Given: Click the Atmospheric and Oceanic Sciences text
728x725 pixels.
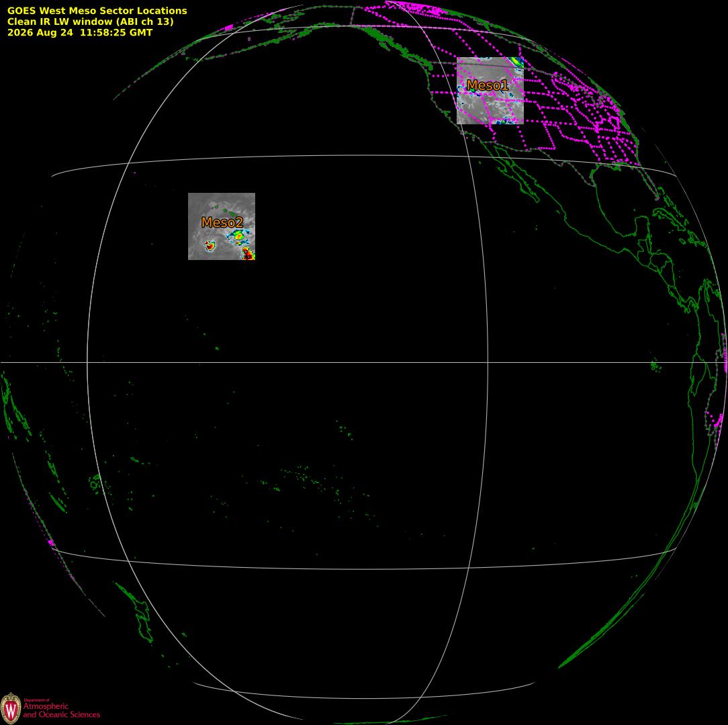Looking at the screenshot, I should click(62, 710).
